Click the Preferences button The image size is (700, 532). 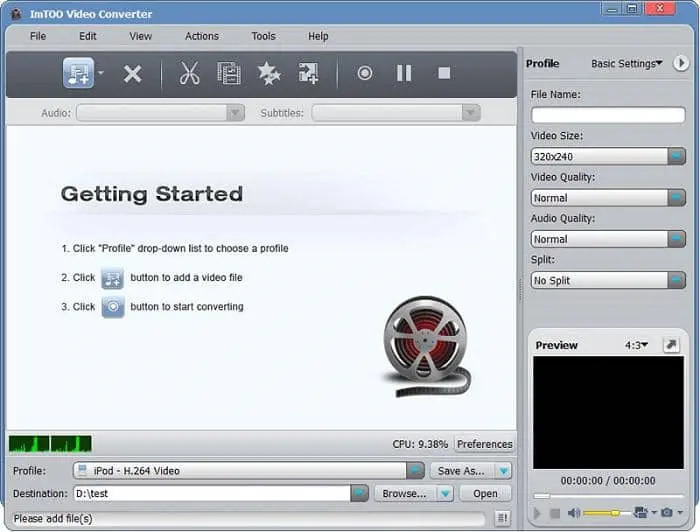484,444
